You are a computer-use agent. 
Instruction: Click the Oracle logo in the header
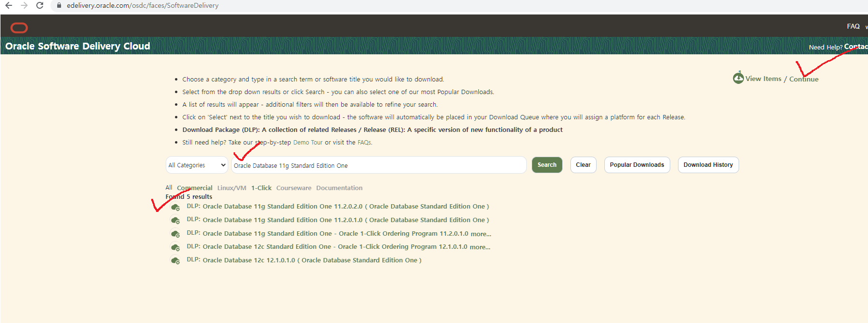coord(19,28)
